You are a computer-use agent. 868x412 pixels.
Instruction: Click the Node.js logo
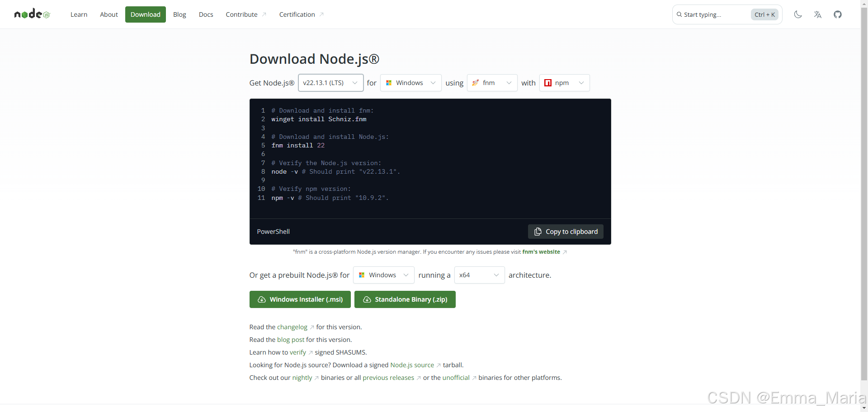click(x=32, y=14)
